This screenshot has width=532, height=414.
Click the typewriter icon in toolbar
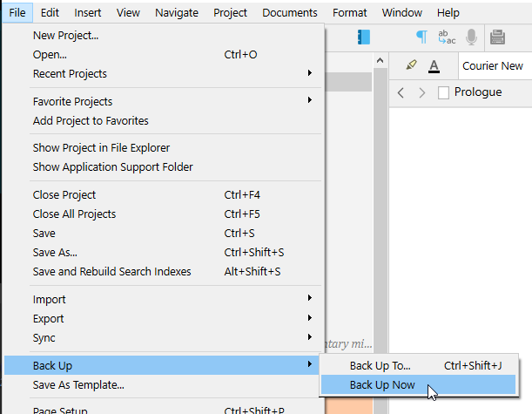point(498,37)
